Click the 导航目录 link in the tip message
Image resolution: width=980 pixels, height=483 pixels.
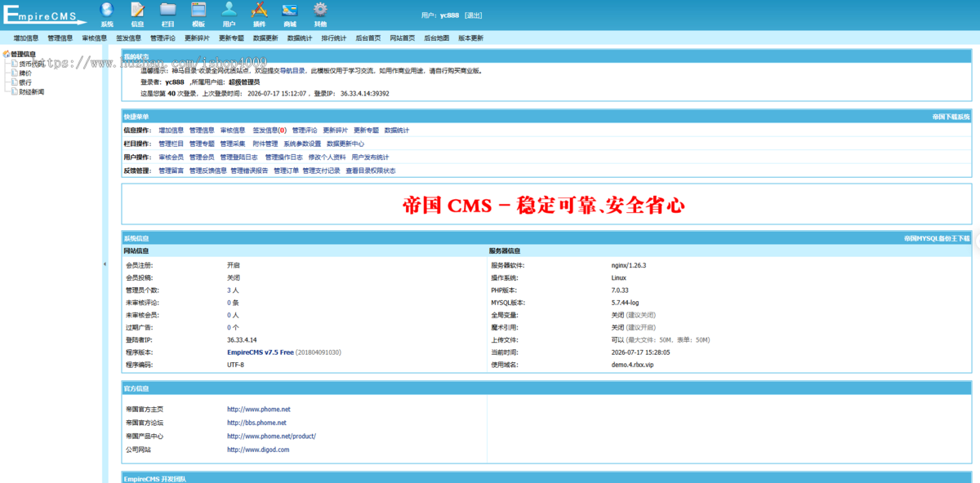293,70
